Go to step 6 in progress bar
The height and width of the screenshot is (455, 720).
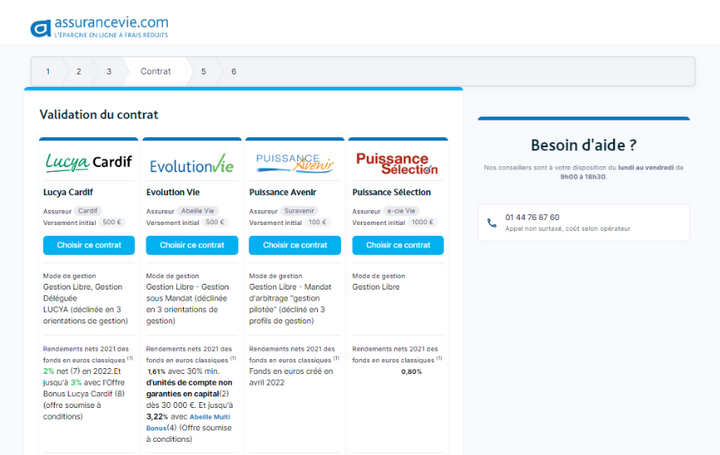pos(234,72)
